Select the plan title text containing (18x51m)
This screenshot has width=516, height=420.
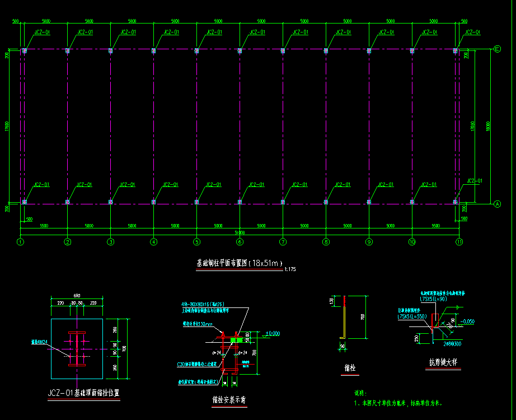coord(240,263)
